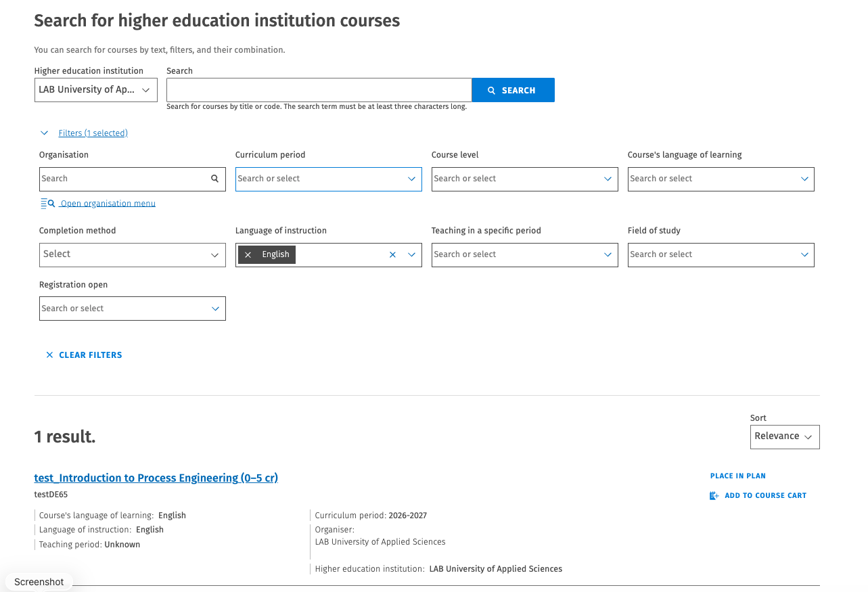Viewport: 868px width, 592px height.
Task: Open the Completion method select box
Action: [x=132, y=255]
